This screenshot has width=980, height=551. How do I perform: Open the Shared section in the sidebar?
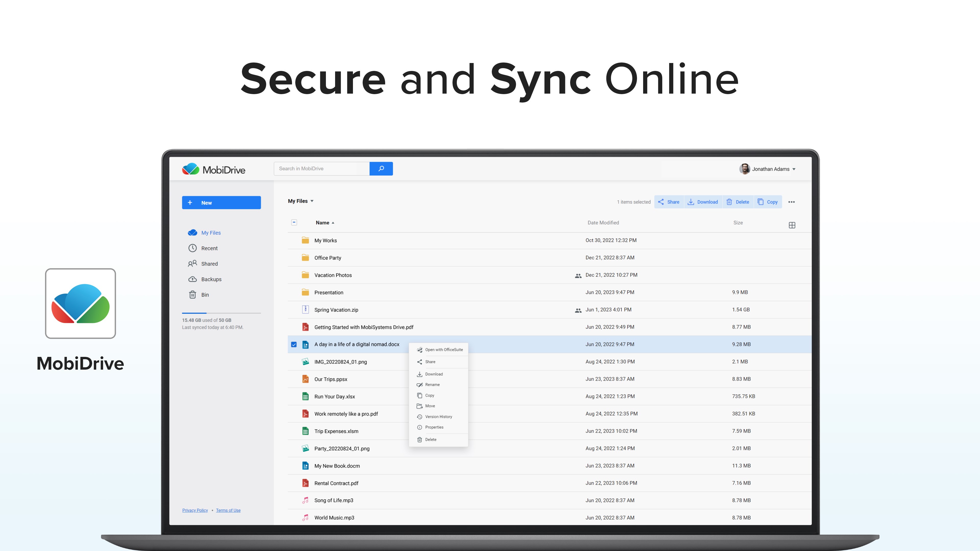[x=209, y=264]
